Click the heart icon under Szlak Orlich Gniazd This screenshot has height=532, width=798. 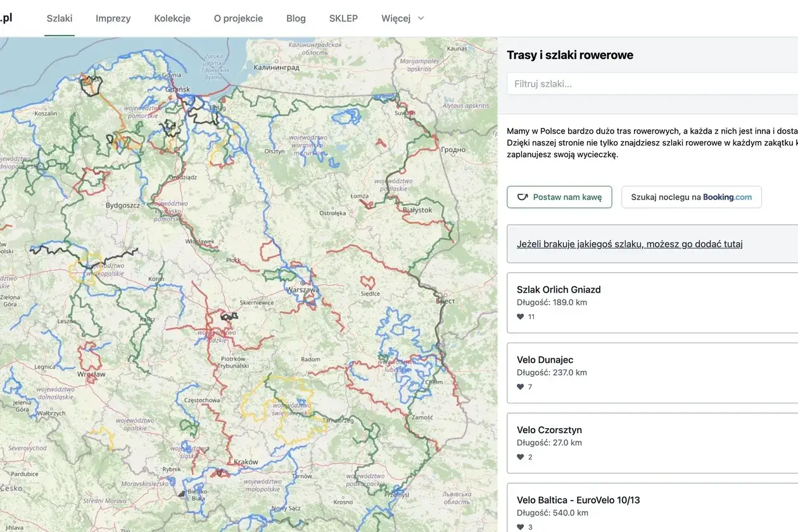(x=519, y=317)
